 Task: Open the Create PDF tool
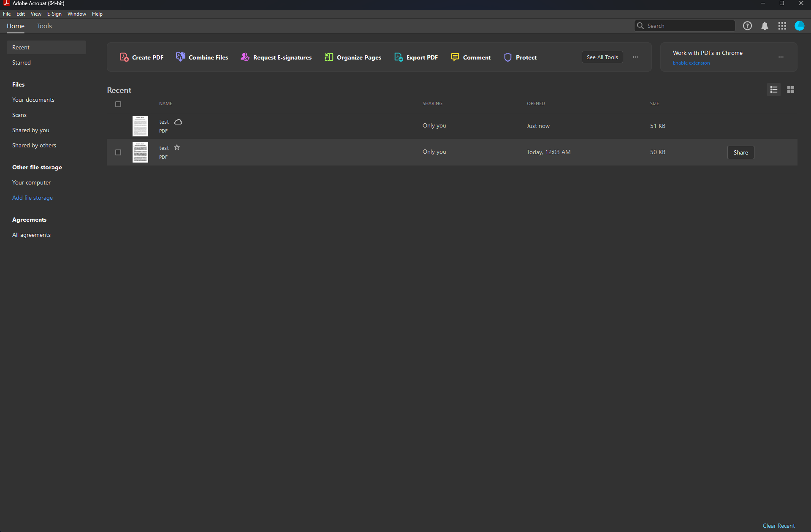tap(142, 57)
